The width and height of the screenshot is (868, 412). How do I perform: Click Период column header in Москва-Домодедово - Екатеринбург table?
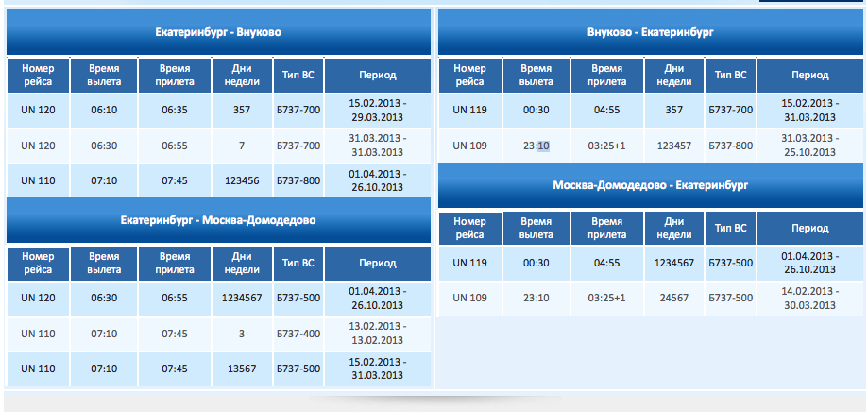click(809, 228)
